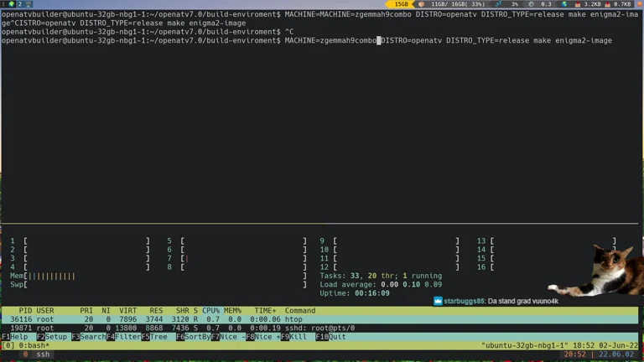Click the yellow 15GB disk indicator
The width and height of the screenshot is (644, 362).
[402, 4]
